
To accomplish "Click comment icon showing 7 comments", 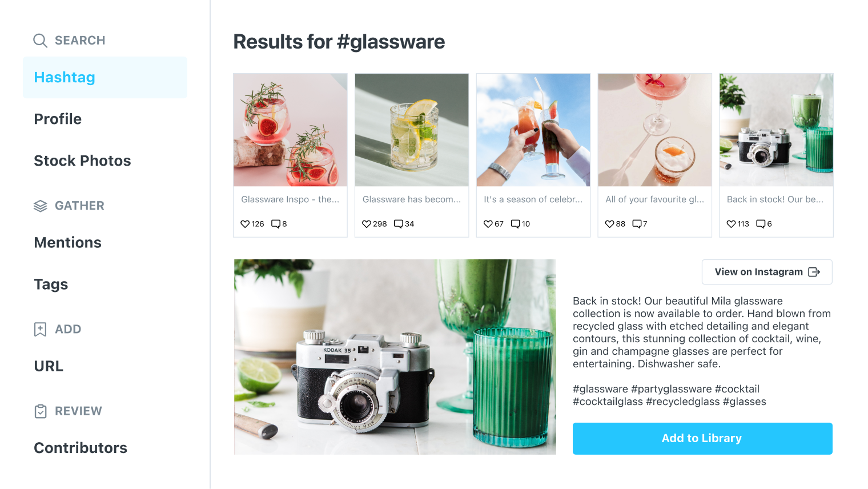I will click(637, 224).
